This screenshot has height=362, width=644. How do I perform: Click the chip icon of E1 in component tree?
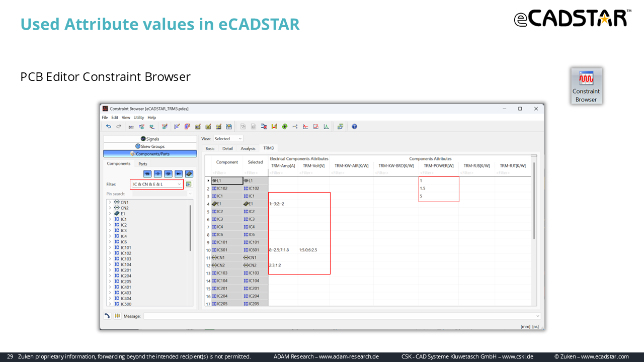click(117, 213)
